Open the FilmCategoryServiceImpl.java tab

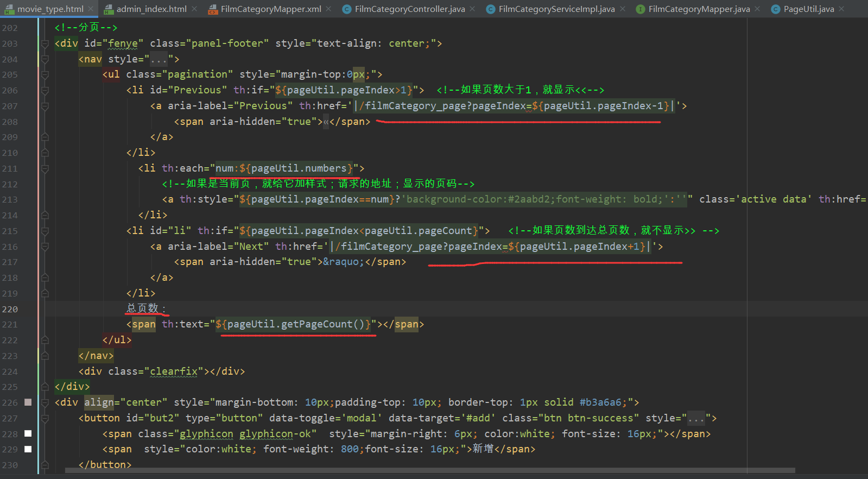[557, 9]
